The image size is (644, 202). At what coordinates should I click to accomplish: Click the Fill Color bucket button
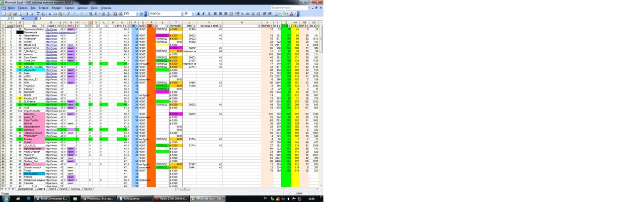click(283, 14)
